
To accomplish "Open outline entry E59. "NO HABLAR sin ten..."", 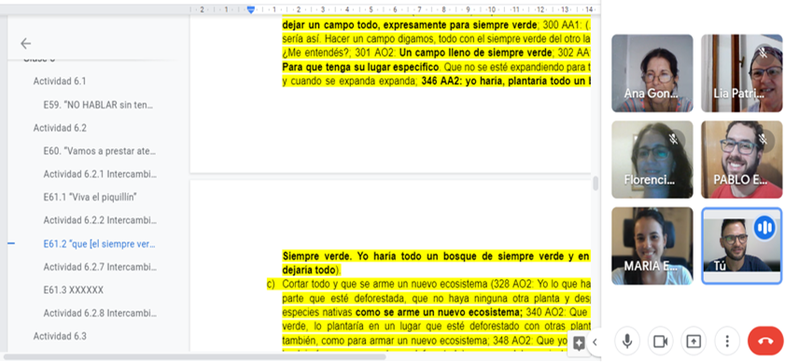I will [98, 105].
